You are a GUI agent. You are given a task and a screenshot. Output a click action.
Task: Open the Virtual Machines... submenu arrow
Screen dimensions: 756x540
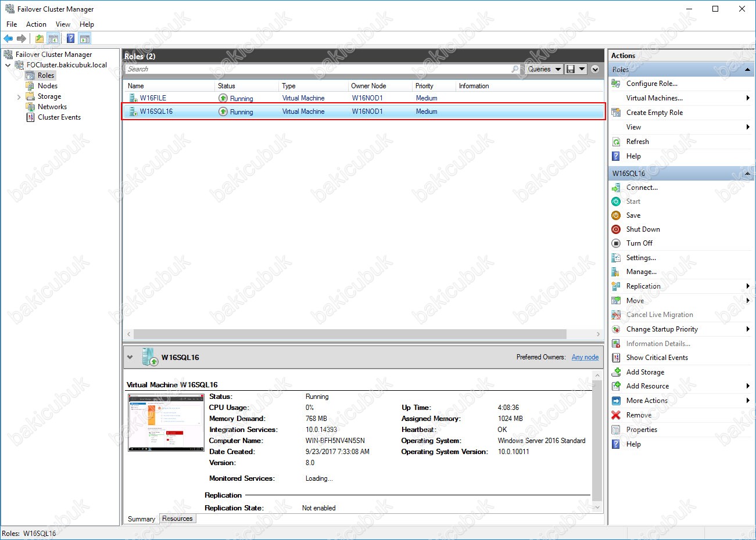pos(748,98)
